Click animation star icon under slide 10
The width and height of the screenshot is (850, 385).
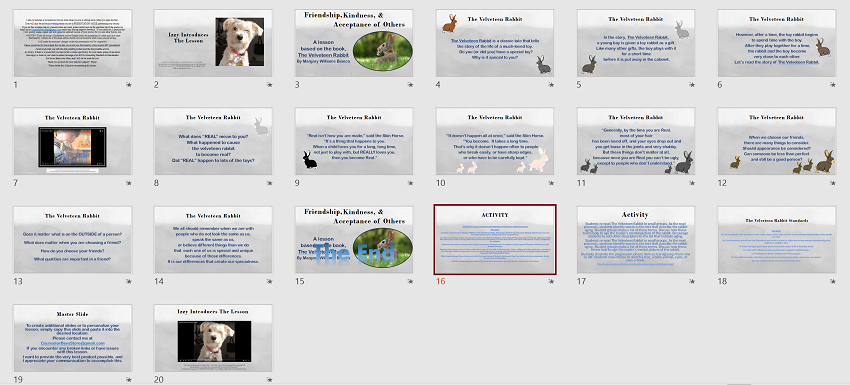551,183
